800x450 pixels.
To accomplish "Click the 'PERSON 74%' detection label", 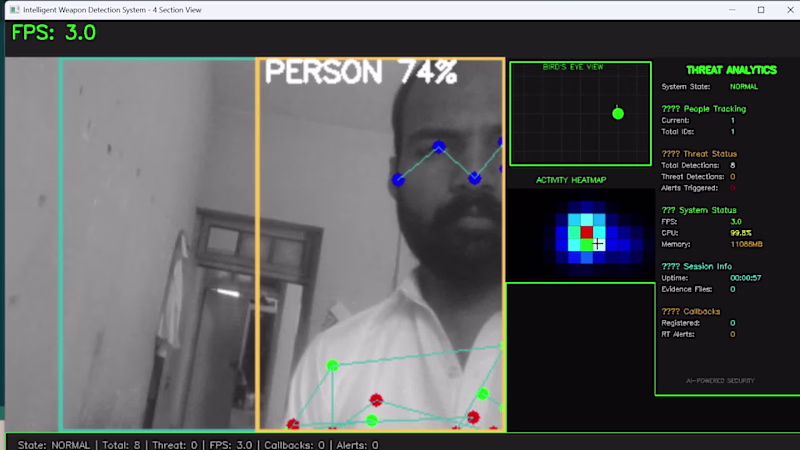I will click(361, 72).
